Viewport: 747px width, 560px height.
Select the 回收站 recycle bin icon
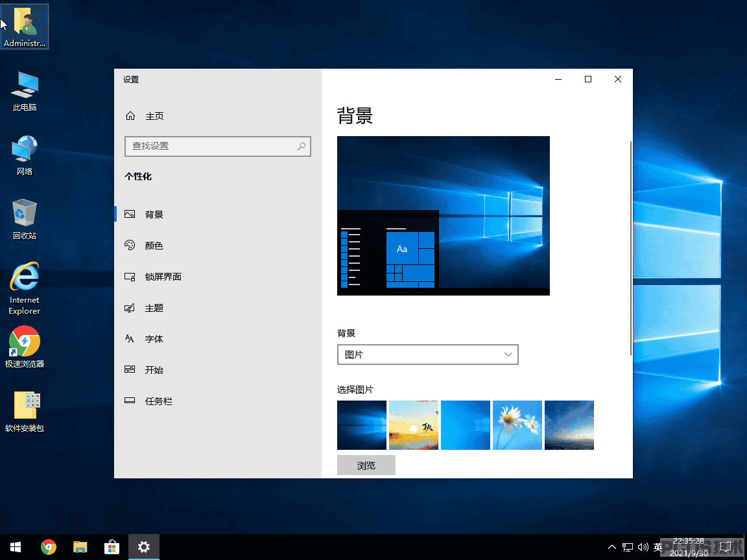[x=25, y=220]
